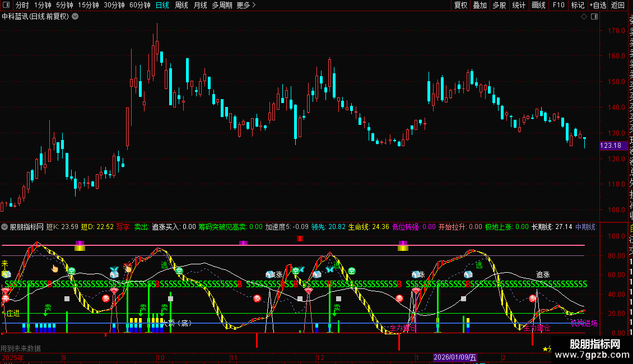633x364 pixels.
Task: Click the 123.18 current price label
Action: 611,146
